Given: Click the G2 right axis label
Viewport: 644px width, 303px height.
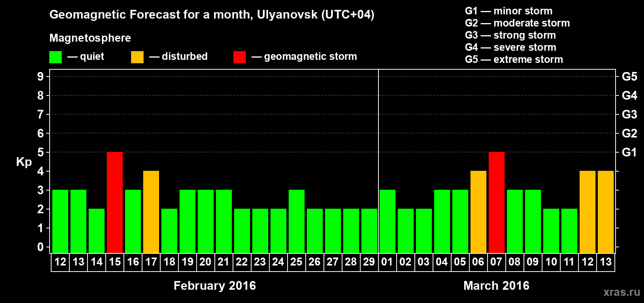Looking at the screenshot, I should 629,133.
